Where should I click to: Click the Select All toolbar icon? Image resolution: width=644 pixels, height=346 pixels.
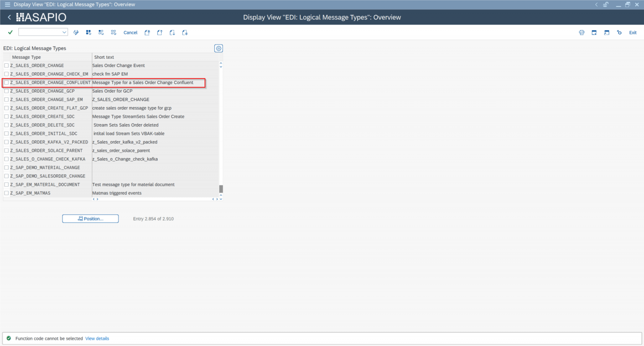tap(88, 32)
